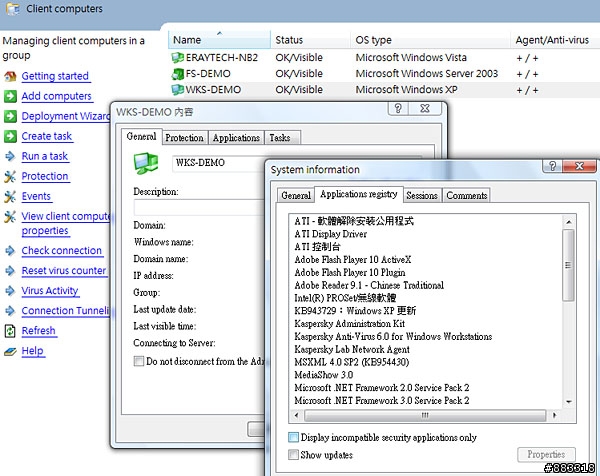
Task: Close the WKS-DEMO properties dialog
Action: point(425,108)
